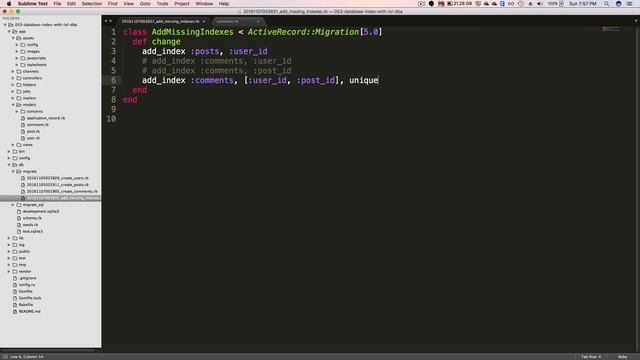Open macOS Spotlight search icon
The height and width of the screenshot is (360, 640).
607,4
